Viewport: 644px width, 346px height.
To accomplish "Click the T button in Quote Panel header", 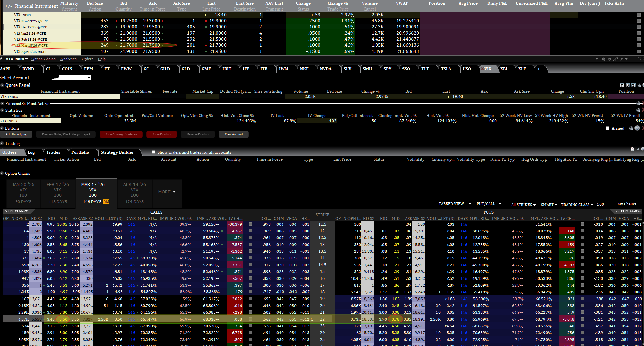I will point(622,85).
